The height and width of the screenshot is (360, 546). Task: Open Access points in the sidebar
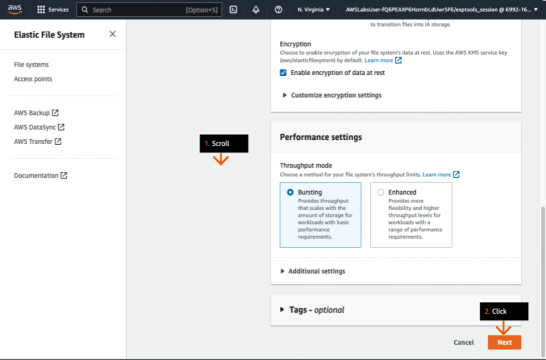click(33, 79)
